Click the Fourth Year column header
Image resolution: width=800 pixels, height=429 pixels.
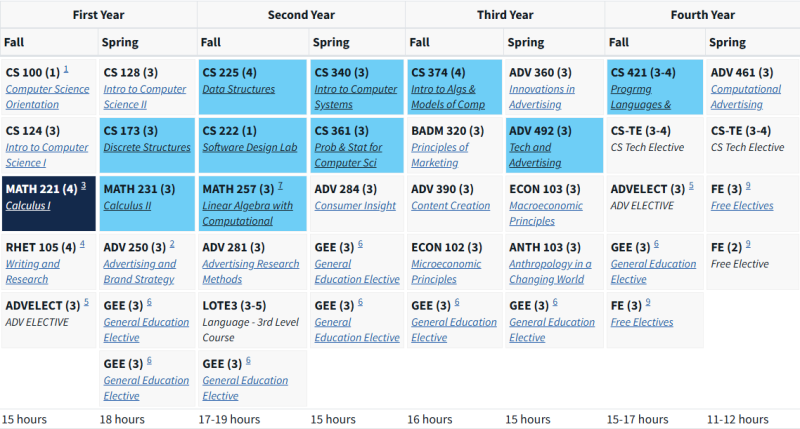point(703,15)
